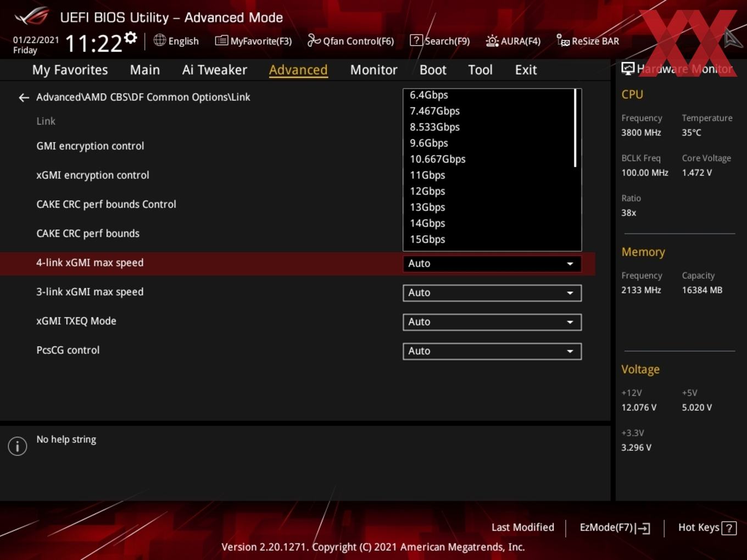
Task: Toggle ReSize BAR option
Action: (x=588, y=41)
